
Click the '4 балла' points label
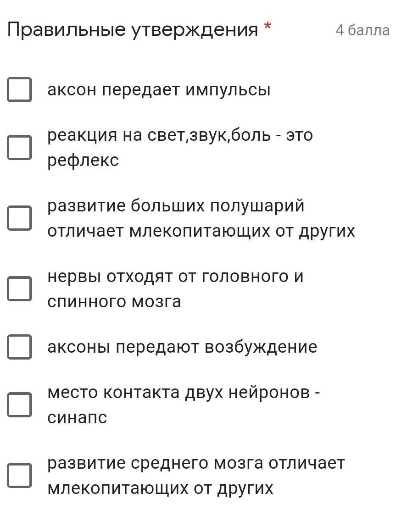tap(362, 30)
